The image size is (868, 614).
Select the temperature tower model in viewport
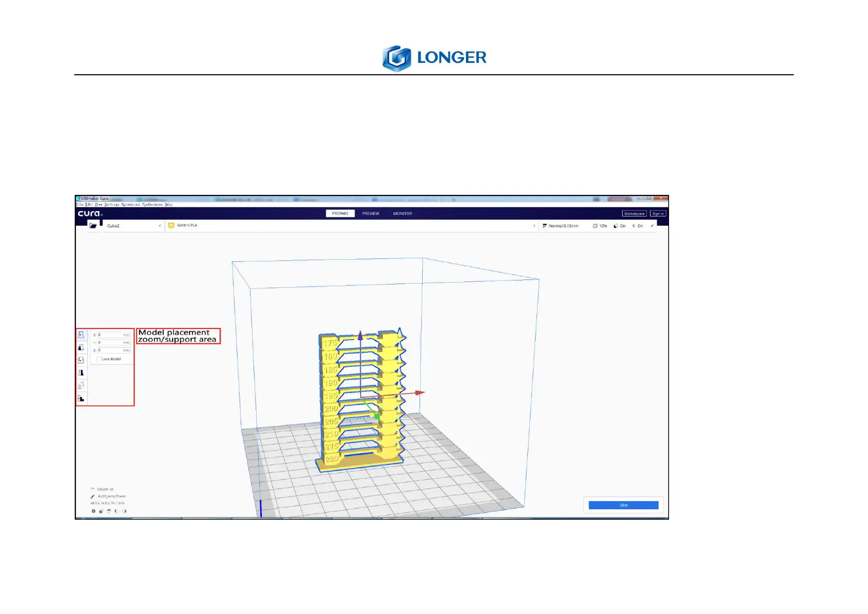coord(361,400)
